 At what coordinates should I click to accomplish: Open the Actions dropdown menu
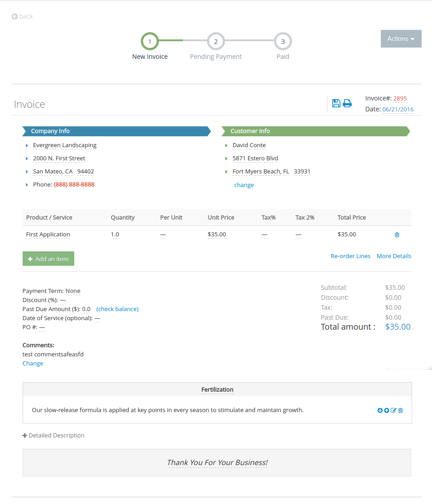(x=401, y=39)
